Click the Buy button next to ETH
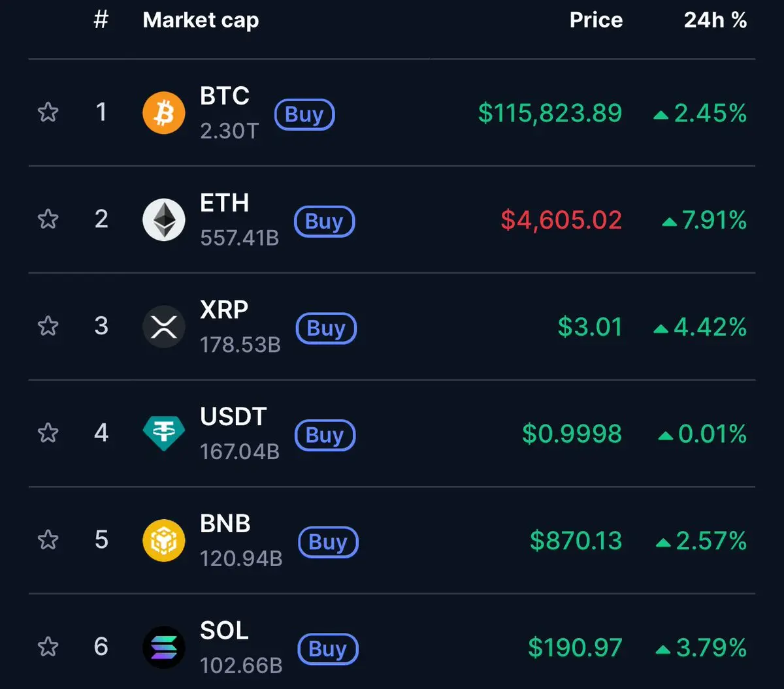The image size is (784, 689). [x=324, y=222]
